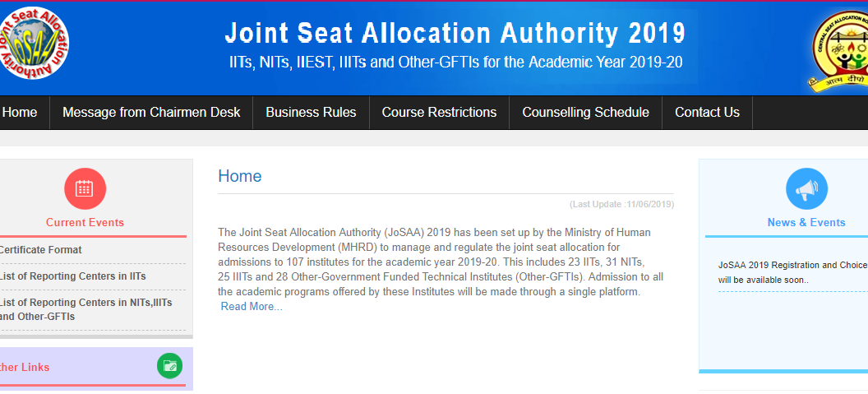
Task: Click the Read More... link
Action: tap(252, 307)
